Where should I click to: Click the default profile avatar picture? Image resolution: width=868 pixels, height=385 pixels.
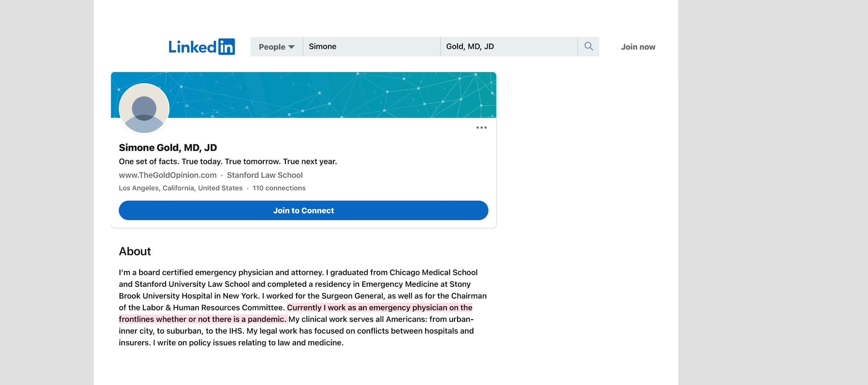[x=144, y=108]
